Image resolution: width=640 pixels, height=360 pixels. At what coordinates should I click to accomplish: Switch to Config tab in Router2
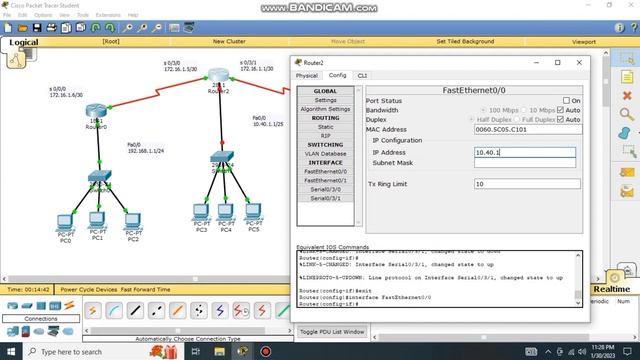pyautogui.click(x=338, y=76)
